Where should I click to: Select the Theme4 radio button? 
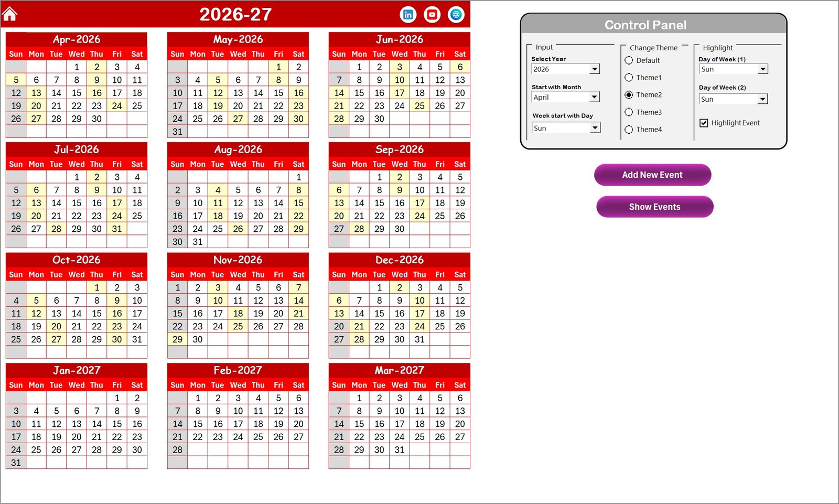pos(629,129)
